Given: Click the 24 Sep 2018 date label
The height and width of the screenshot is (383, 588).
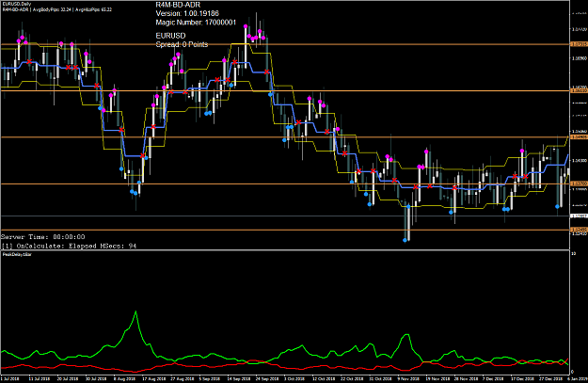Looking at the screenshot, I should (267, 379).
